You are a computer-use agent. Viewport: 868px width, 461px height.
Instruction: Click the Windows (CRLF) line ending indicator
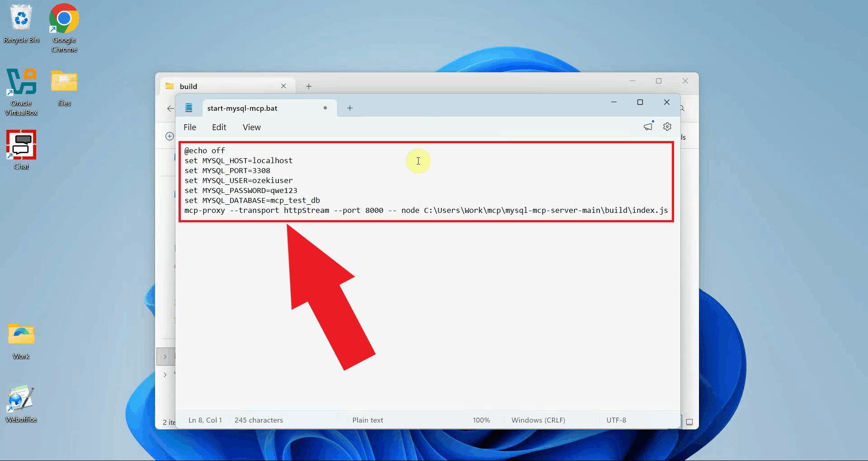(538, 420)
